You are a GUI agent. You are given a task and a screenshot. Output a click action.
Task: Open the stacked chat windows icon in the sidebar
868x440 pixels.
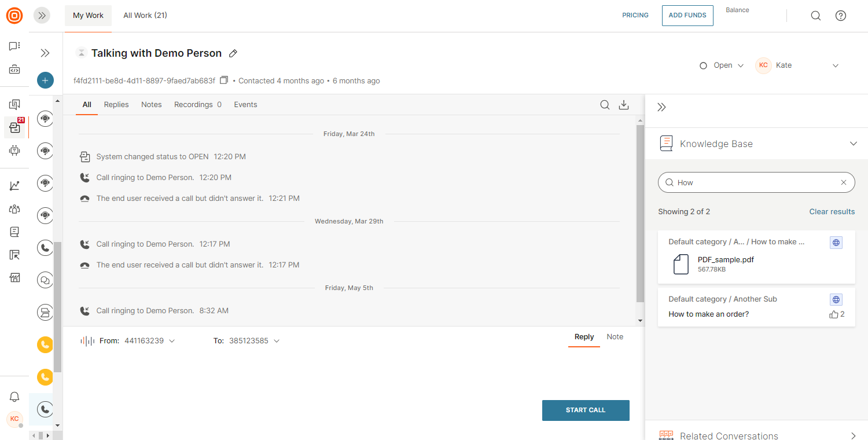click(x=14, y=104)
